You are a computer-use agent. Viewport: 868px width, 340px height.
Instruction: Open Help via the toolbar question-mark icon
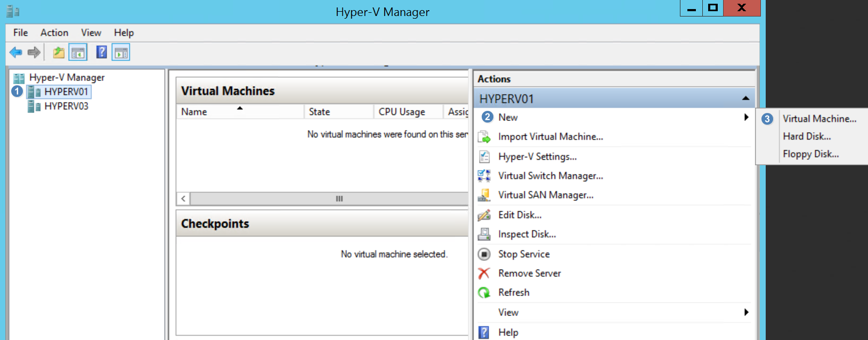(x=101, y=52)
